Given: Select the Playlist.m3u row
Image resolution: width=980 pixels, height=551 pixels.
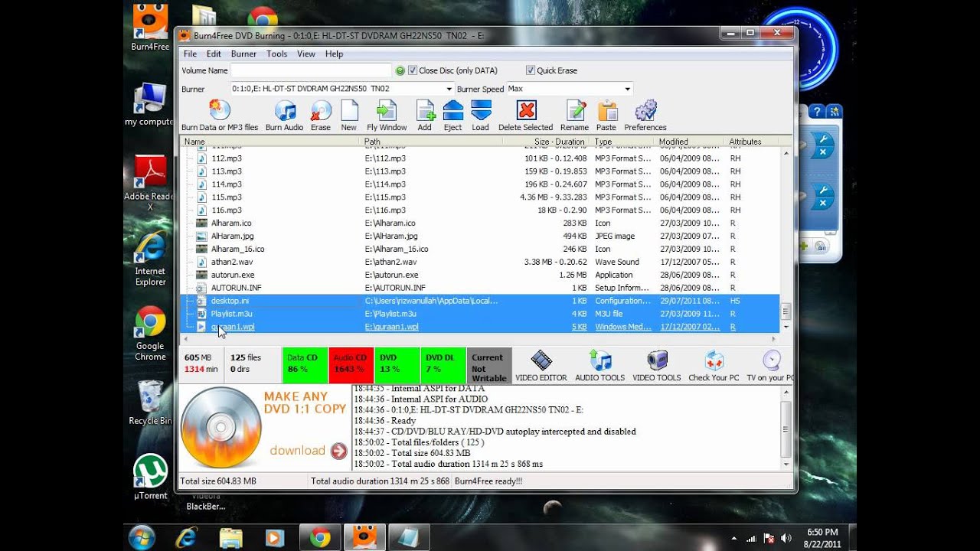Looking at the screenshot, I should (x=480, y=315).
